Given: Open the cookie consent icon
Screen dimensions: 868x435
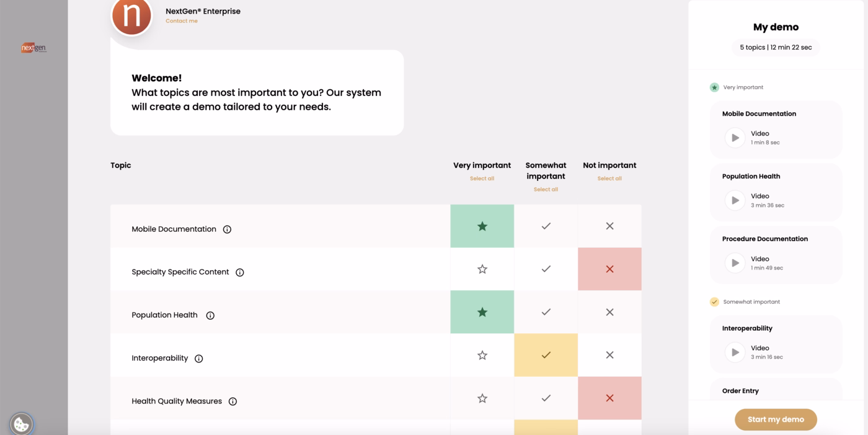Looking at the screenshot, I should pos(20,424).
